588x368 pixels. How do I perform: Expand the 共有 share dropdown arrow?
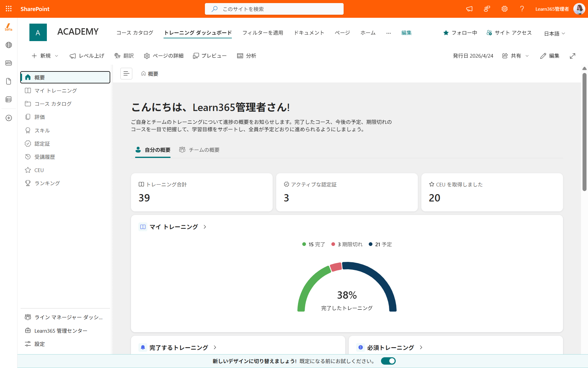click(527, 56)
